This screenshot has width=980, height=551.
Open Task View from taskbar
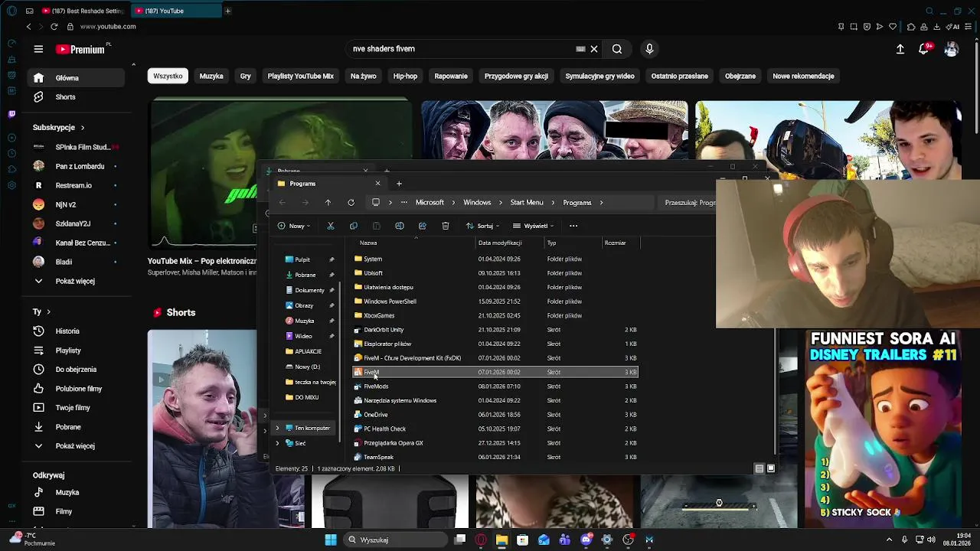coord(460,540)
